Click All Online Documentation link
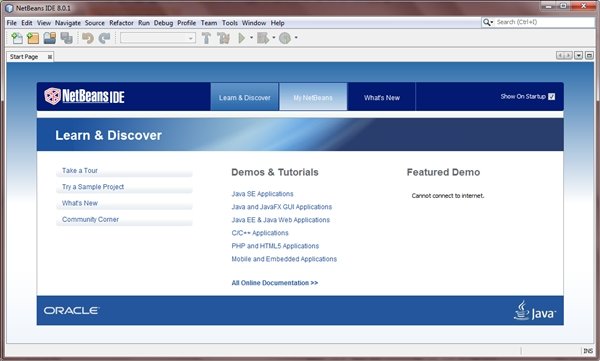 tap(275, 283)
